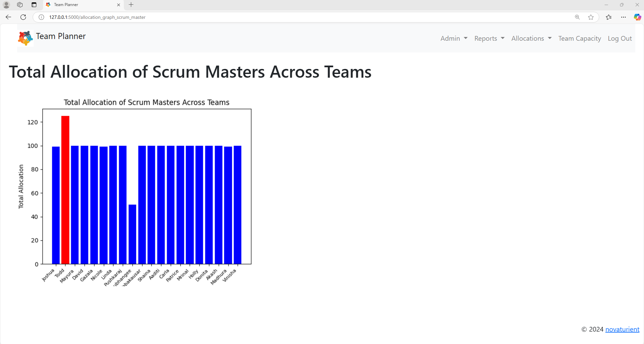The width and height of the screenshot is (644, 344).
Task: Reload the current page
Action: [x=23, y=17]
